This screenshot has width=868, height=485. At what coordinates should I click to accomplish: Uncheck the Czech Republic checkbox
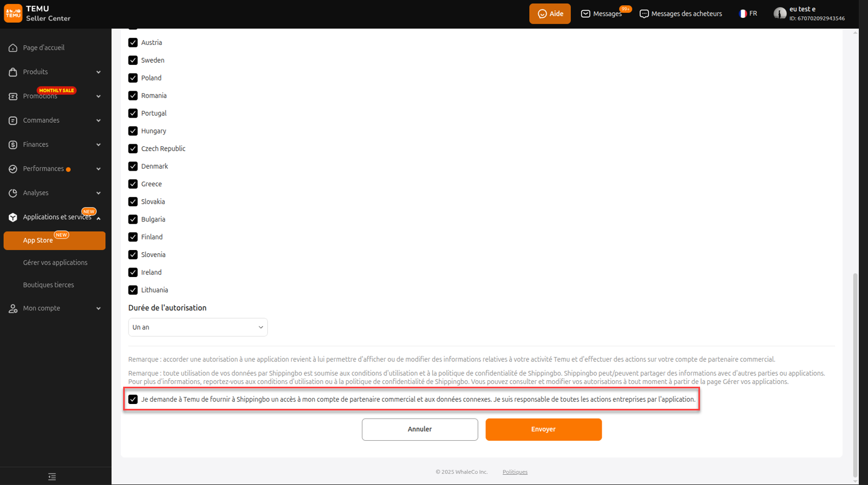click(x=133, y=149)
